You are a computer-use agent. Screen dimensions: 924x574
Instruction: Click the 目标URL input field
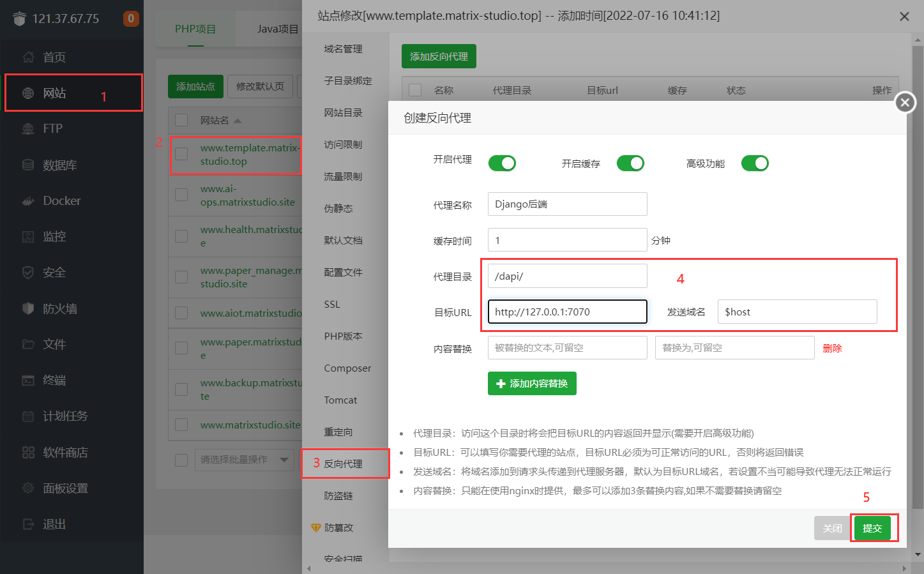point(568,312)
